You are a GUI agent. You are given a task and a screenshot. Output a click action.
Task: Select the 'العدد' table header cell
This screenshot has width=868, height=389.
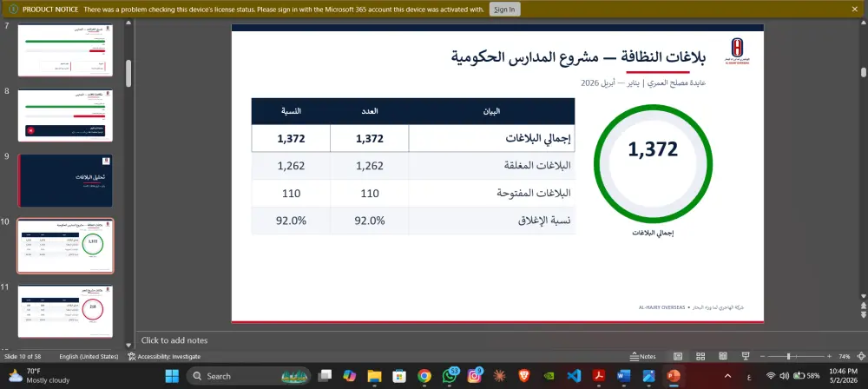pos(370,111)
